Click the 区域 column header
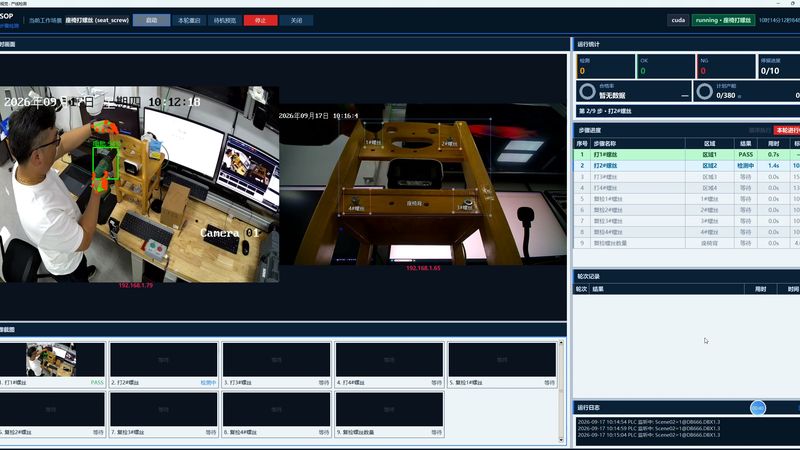The height and width of the screenshot is (450, 800). pyautogui.click(x=709, y=143)
